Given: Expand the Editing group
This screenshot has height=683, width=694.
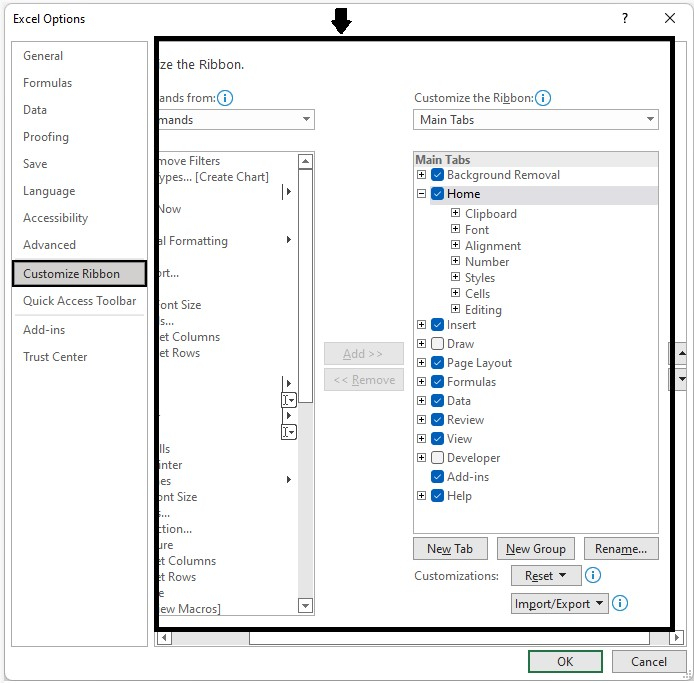Looking at the screenshot, I should tap(455, 309).
